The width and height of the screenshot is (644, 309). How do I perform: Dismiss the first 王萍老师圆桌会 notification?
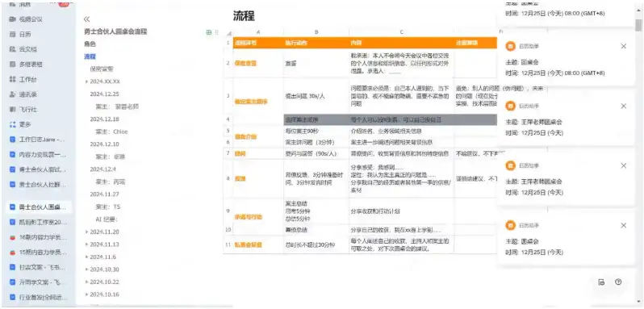pyautogui.click(x=624, y=106)
